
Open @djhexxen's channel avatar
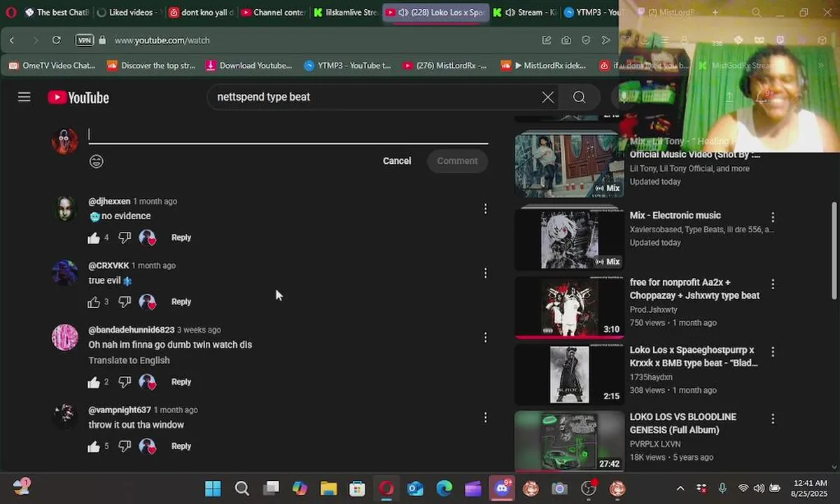tap(65, 209)
